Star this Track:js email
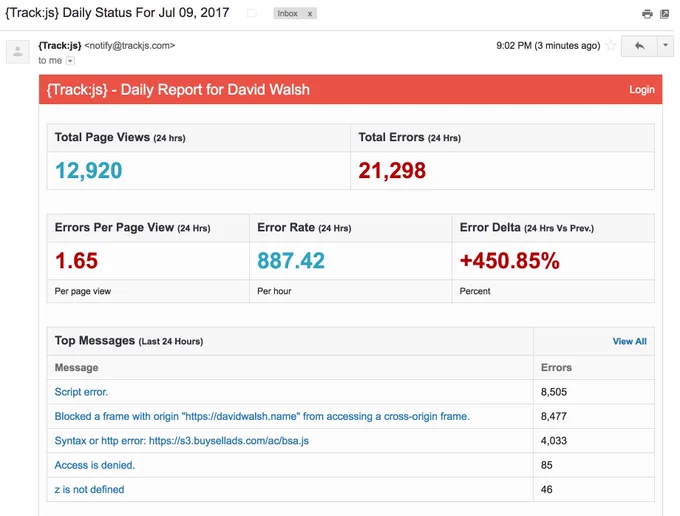The height and width of the screenshot is (516, 680). pos(611,46)
